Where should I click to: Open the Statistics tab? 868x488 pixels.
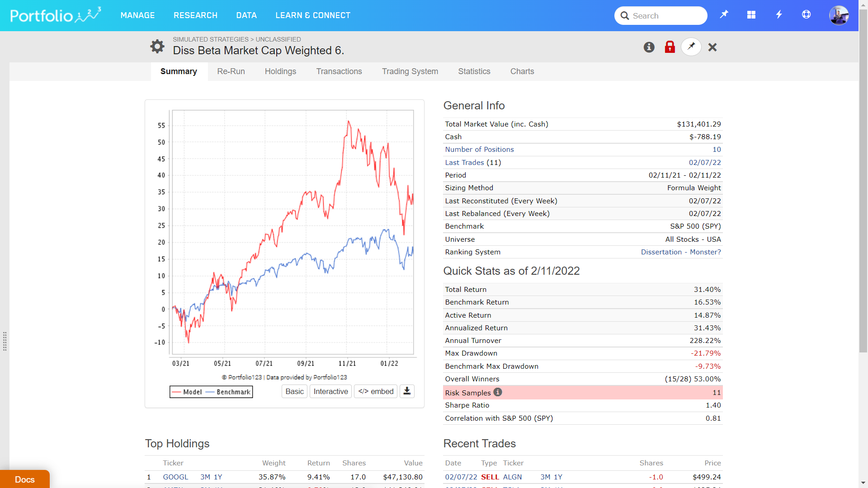(x=474, y=71)
